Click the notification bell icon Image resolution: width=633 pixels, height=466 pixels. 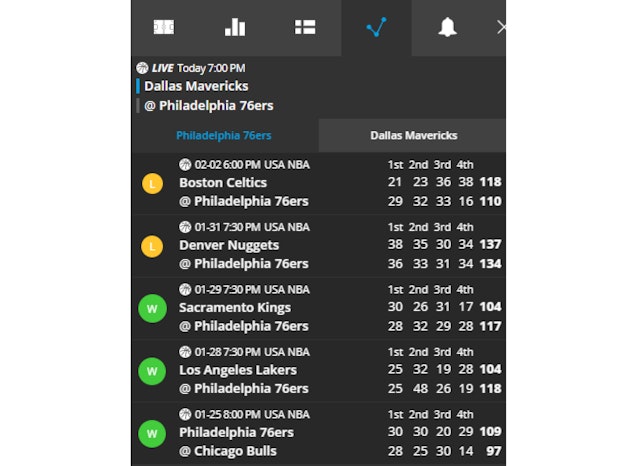click(447, 27)
